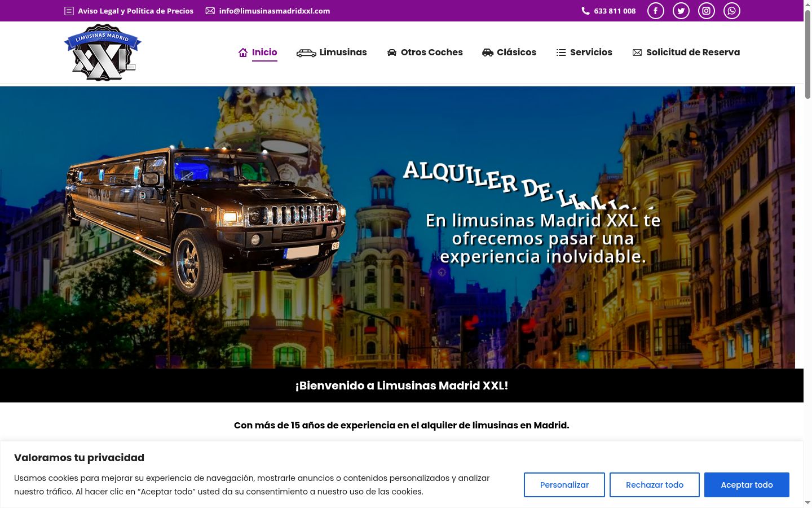Viewport: 812px width, 508px height.
Task: Click the envelope icon next to the email address
Action: 210,11
